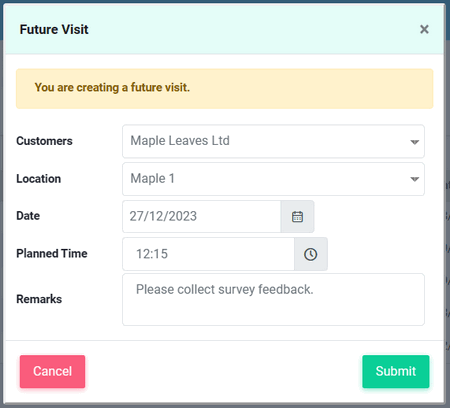
Task: Click the Remarks field label
Action: (39, 299)
